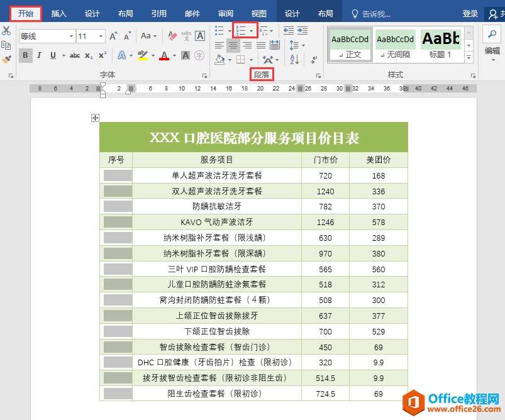Justify paragraph text
Viewport: 505px width, 420px height.
coord(261,45)
